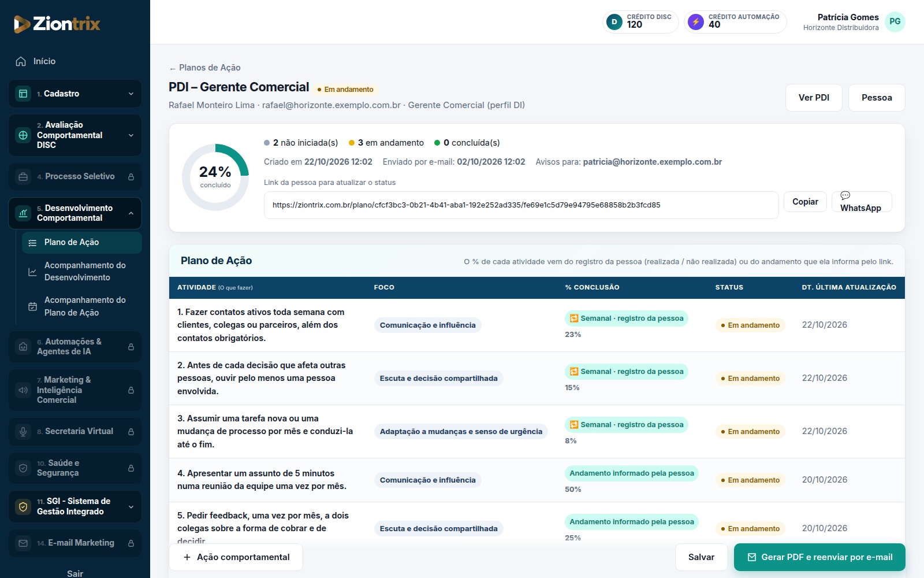The height and width of the screenshot is (578, 924).
Task: Open Acompanhamento do Plano de Ação item
Action: (x=82, y=306)
